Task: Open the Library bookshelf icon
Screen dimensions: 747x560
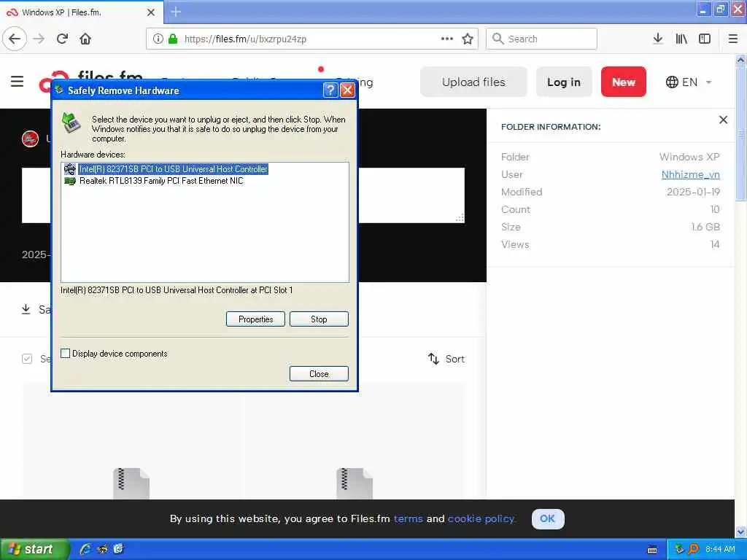Action: point(681,39)
